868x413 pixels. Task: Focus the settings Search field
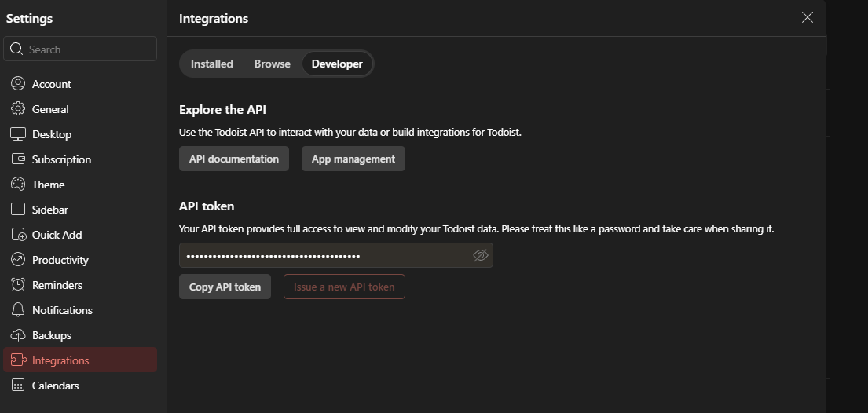pyautogui.click(x=80, y=49)
